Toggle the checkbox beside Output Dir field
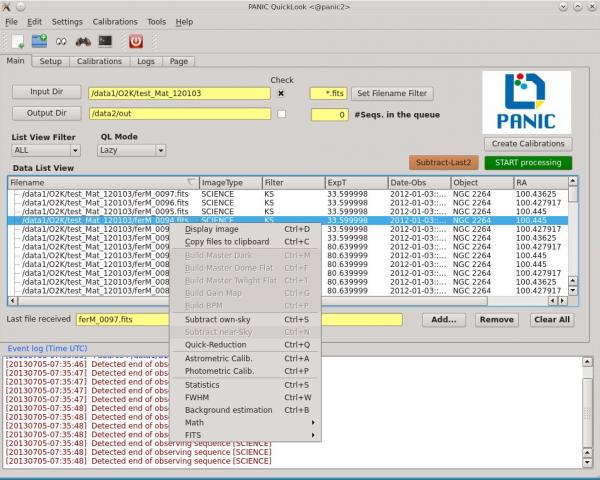The image size is (600, 480). coord(281,114)
